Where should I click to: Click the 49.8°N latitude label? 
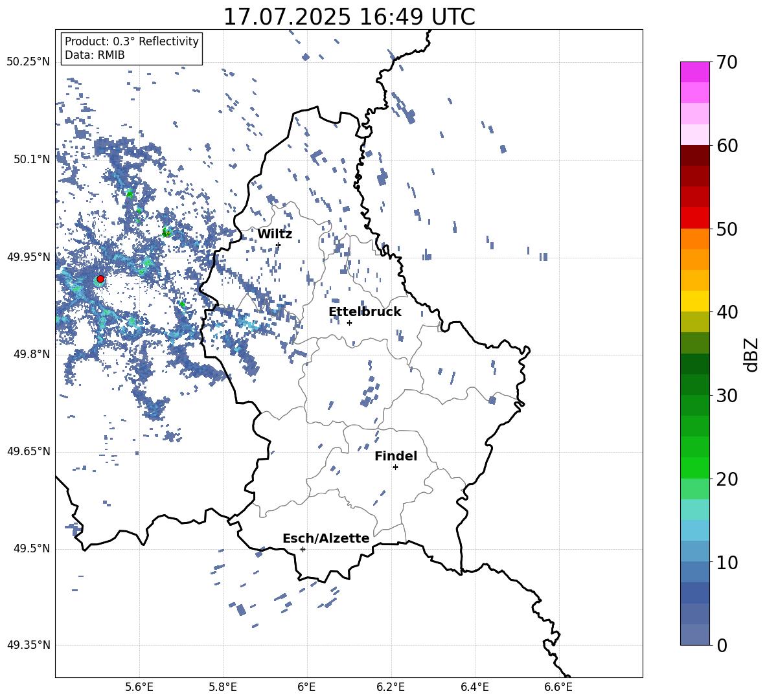tap(32, 354)
